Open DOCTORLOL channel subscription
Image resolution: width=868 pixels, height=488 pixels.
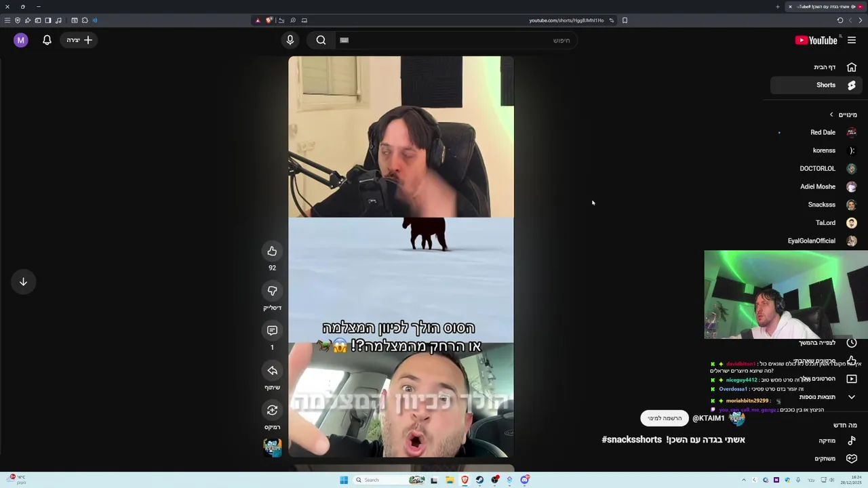[x=816, y=168]
